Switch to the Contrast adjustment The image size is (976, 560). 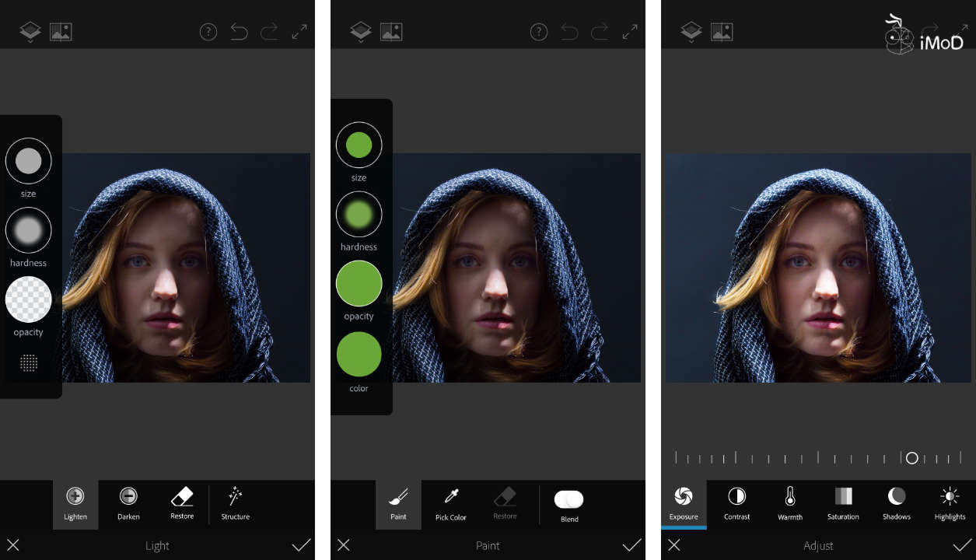[x=736, y=503]
